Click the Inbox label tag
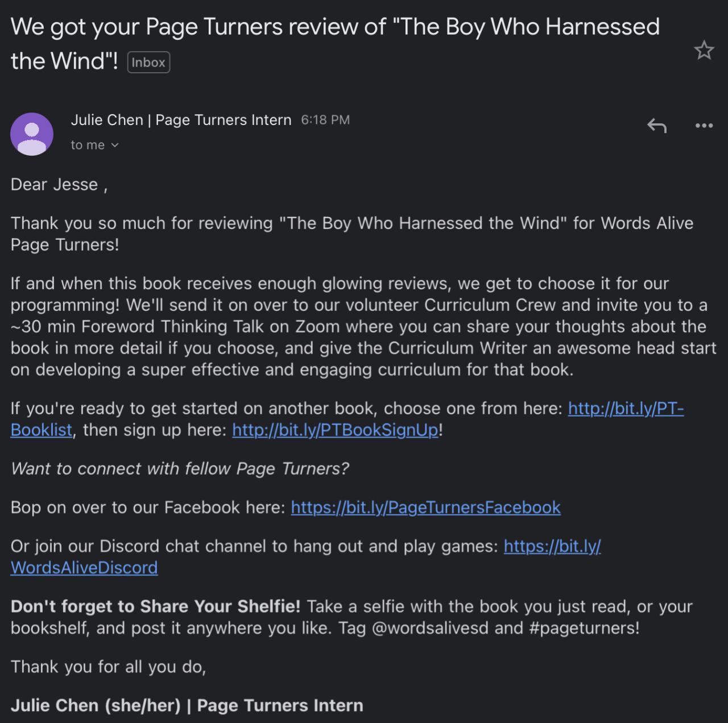Viewport: 728px width, 723px height. click(148, 63)
